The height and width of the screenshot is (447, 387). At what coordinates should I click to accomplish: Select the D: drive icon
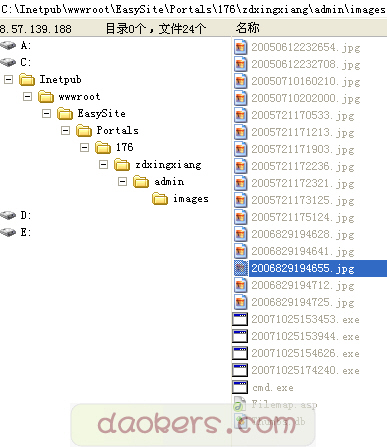[8, 215]
